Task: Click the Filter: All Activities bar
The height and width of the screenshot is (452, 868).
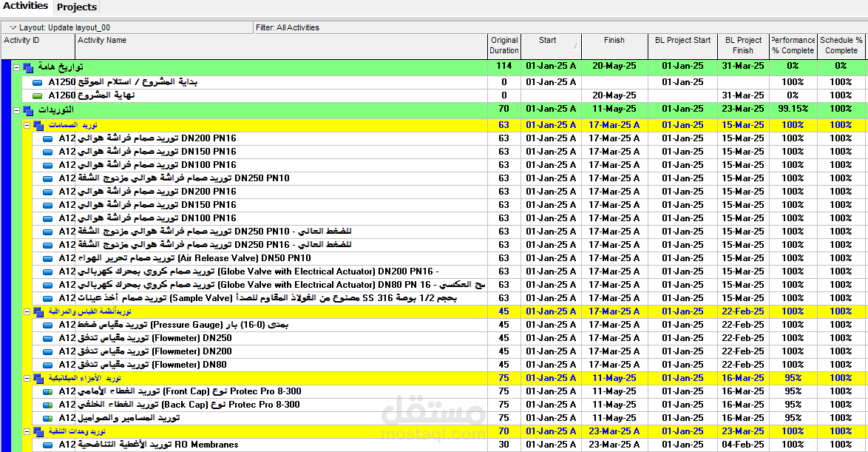Action: click(560, 27)
